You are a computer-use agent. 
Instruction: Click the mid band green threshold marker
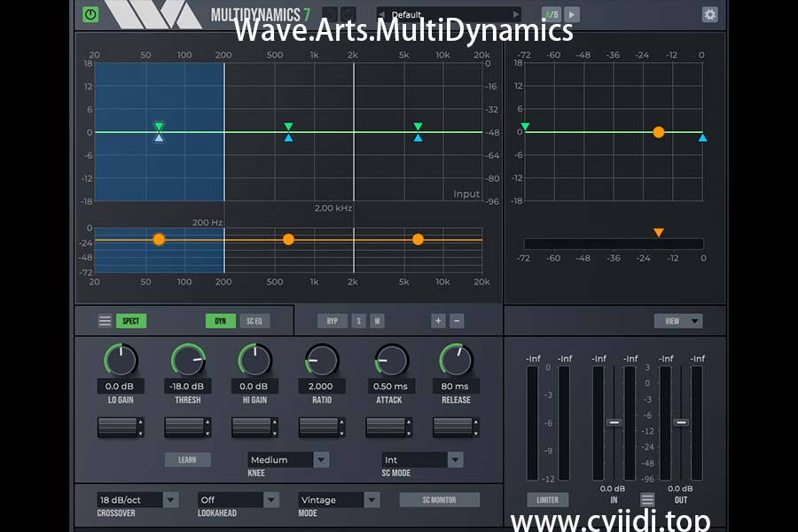[288, 126]
